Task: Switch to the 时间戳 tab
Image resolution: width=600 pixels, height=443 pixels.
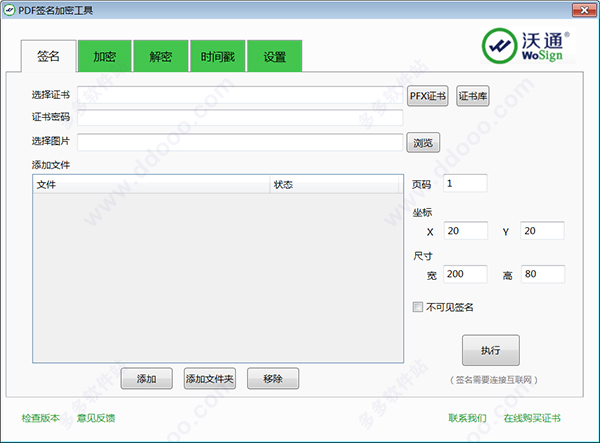Action: pos(218,56)
